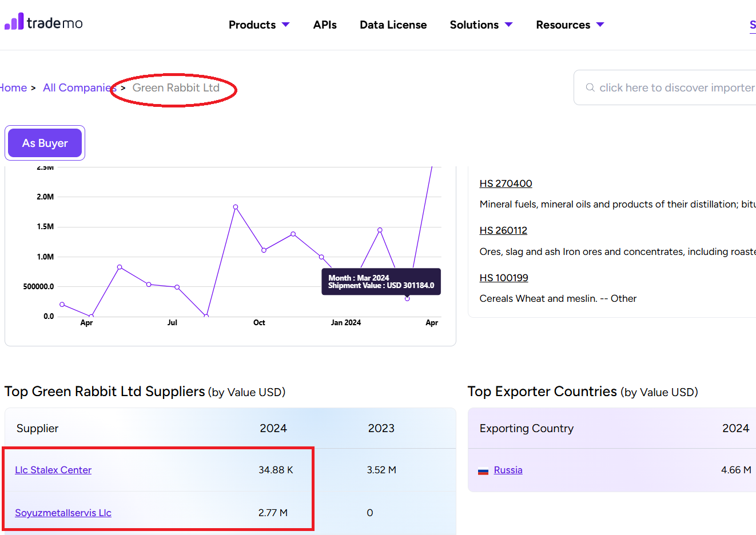Click the Exporting Country column header
Viewport: 756px width, 535px height.
[527, 428]
